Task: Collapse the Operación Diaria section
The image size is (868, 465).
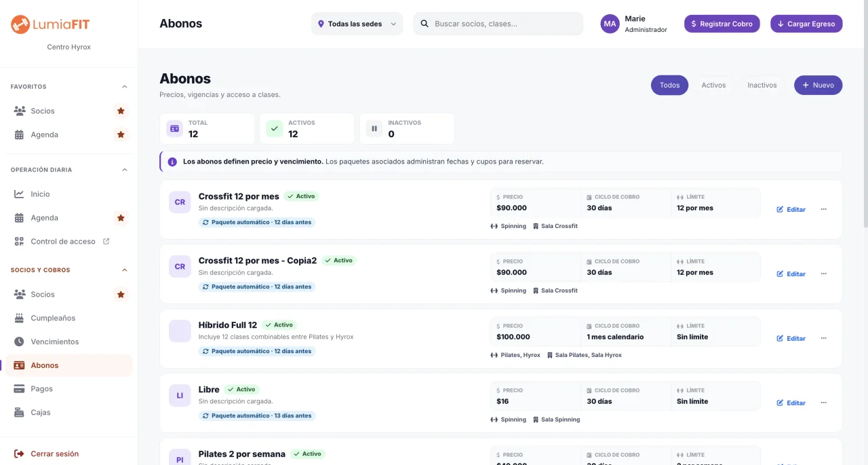Action: pyautogui.click(x=124, y=170)
